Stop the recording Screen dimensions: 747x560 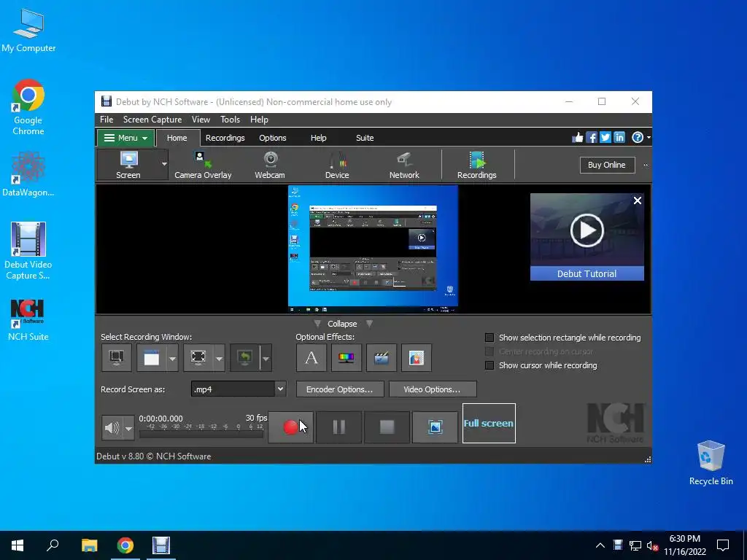click(387, 427)
